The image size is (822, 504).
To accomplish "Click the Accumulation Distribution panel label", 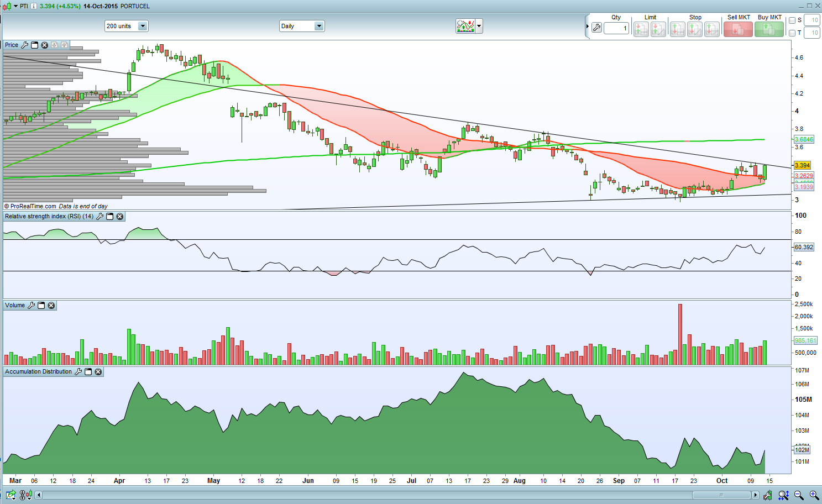I will (x=39, y=371).
